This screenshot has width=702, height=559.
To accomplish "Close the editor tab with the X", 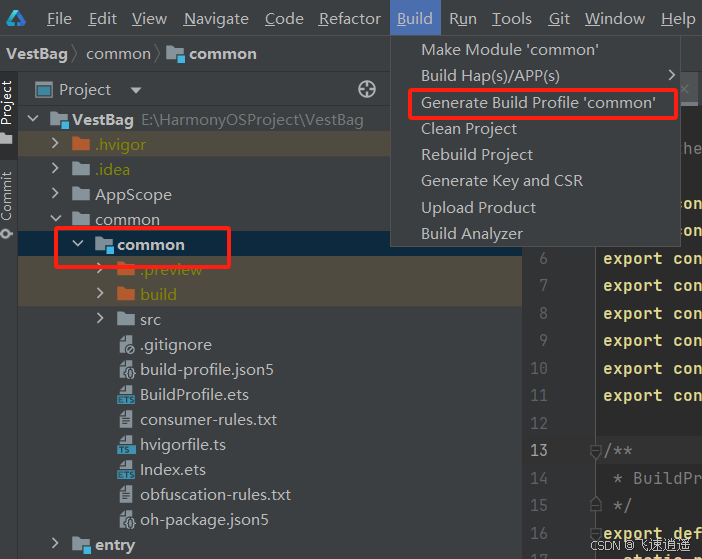I will coord(685,89).
